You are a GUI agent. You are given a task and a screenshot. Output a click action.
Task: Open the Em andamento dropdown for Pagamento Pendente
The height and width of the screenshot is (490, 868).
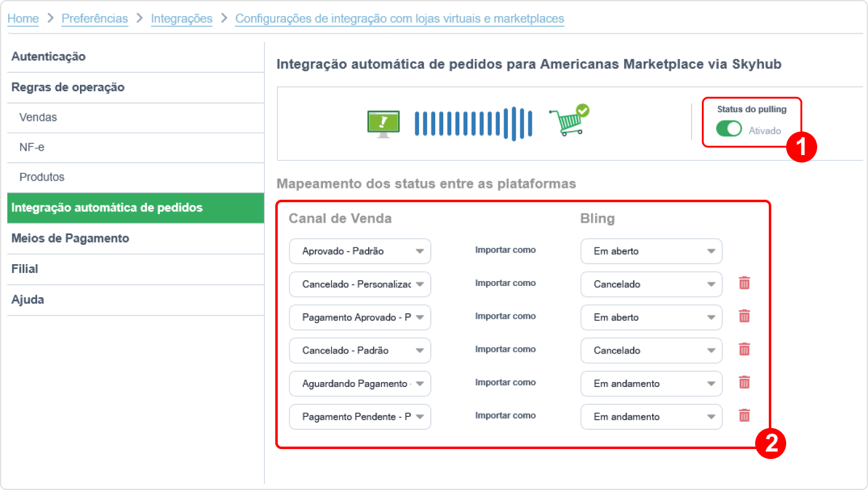(x=651, y=417)
